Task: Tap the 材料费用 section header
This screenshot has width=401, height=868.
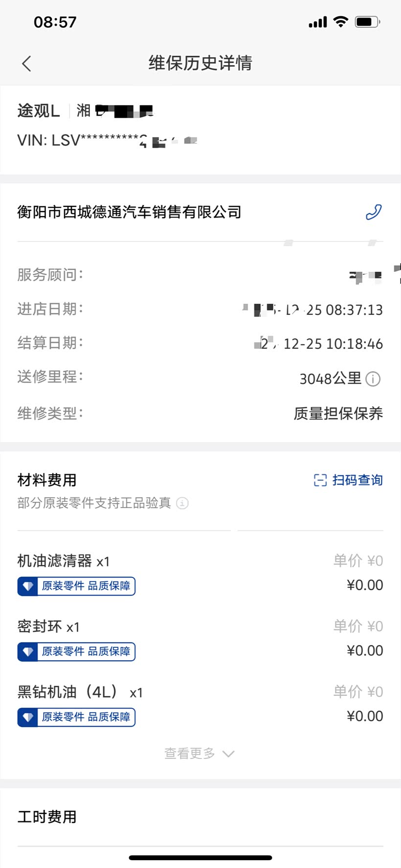Action: point(47,480)
